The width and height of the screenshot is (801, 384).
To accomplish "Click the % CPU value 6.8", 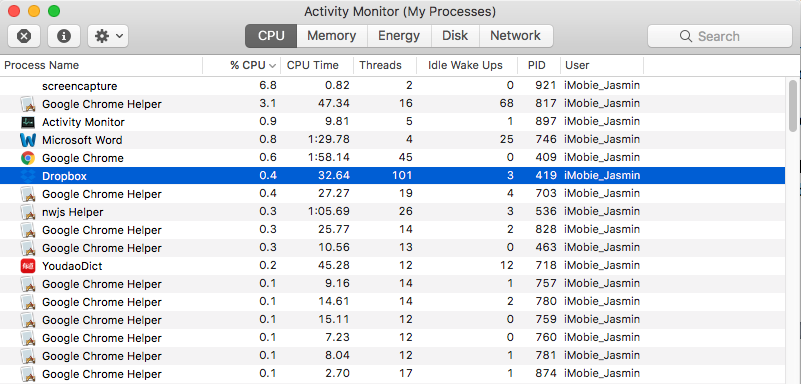I will (x=268, y=86).
